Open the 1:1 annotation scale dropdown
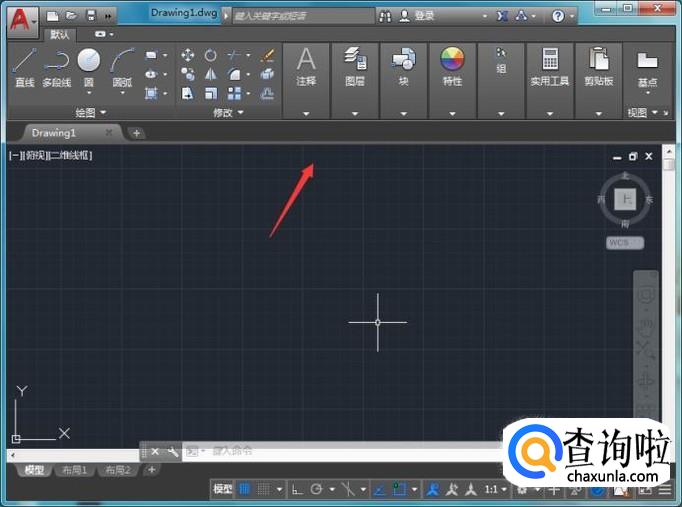The height and width of the screenshot is (507, 682). click(x=497, y=489)
